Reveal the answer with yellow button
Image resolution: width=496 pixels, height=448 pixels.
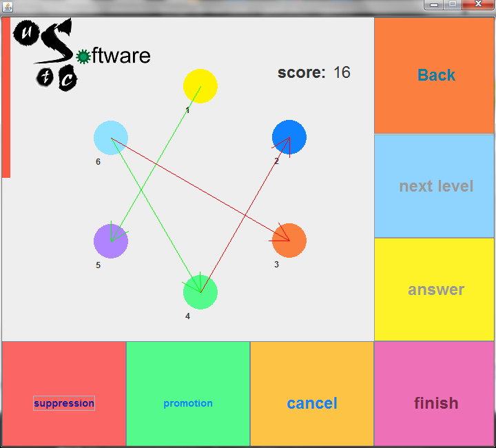click(435, 289)
